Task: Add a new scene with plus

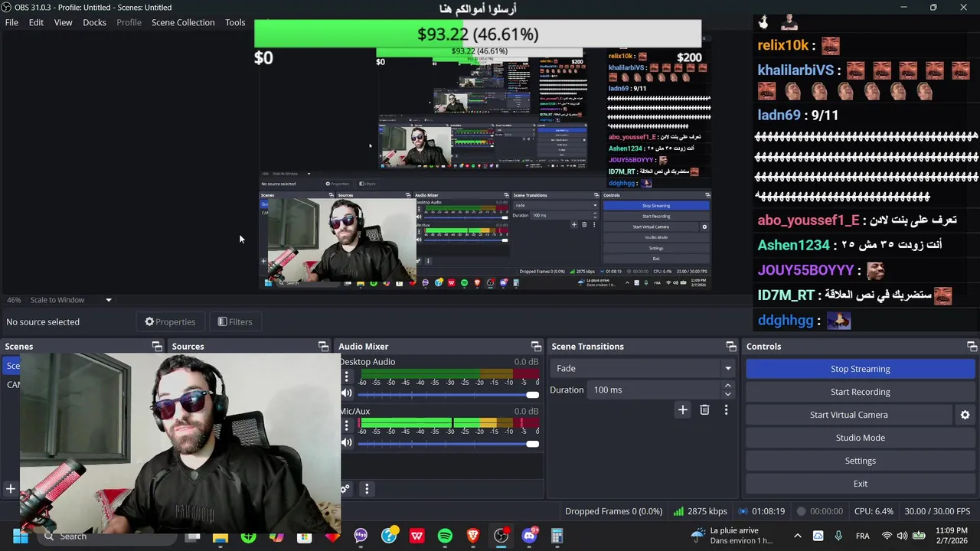Action: click(11, 488)
